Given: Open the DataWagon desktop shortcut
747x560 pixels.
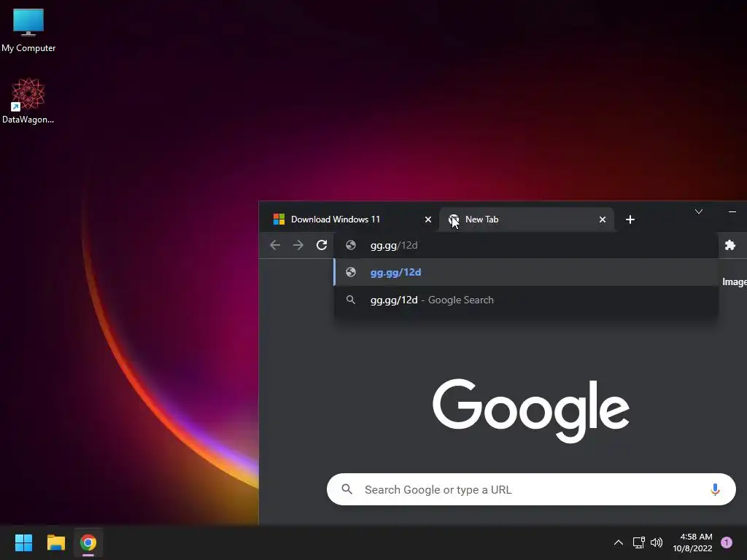Looking at the screenshot, I should [28, 101].
